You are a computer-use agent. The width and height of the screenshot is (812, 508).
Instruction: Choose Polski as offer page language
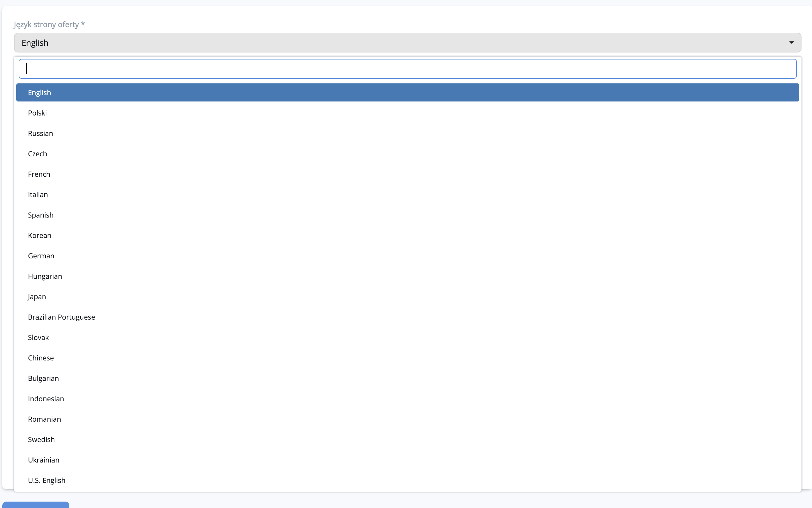(407, 113)
